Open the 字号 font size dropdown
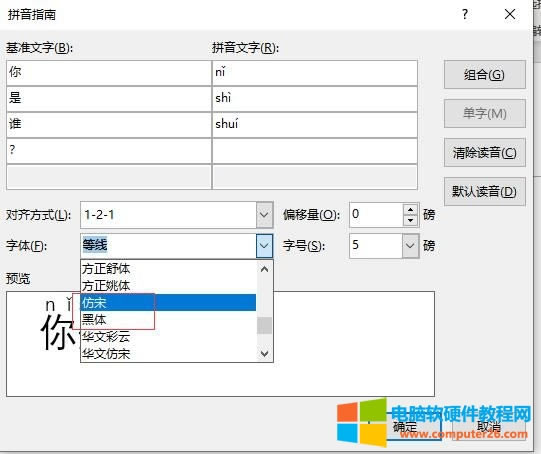 pyautogui.click(x=410, y=246)
